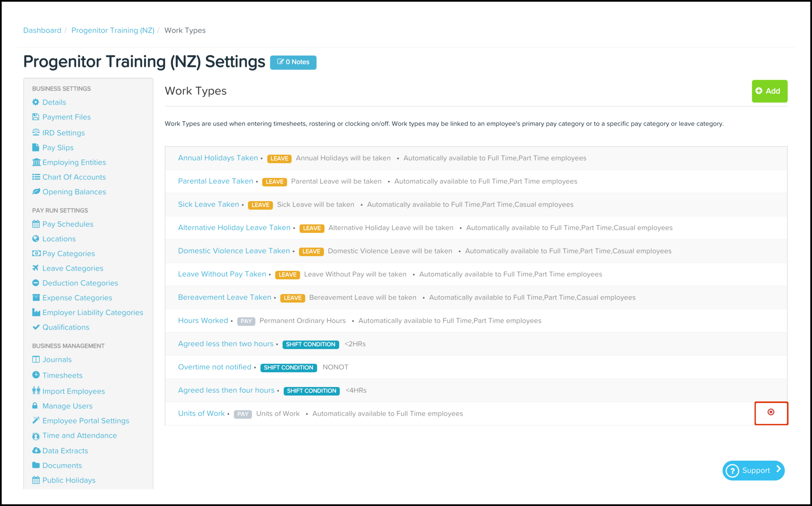This screenshot has width=812, height=506.
Task: Click the Leave Categories plane icon
Action: point(36,268)
